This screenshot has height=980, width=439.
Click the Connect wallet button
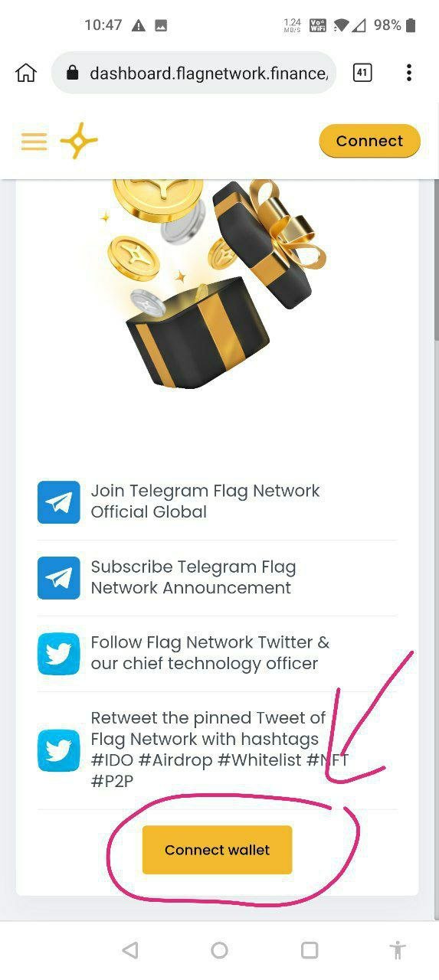click(x=217, y=850)
